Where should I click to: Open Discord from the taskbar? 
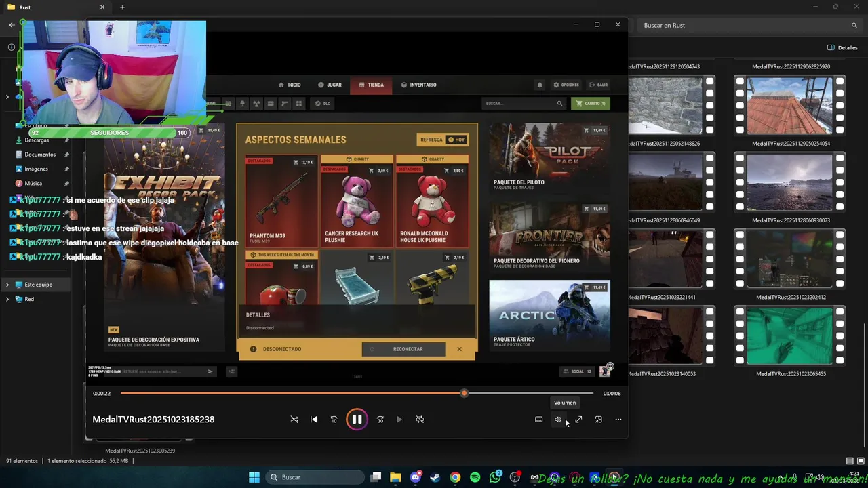416,477
